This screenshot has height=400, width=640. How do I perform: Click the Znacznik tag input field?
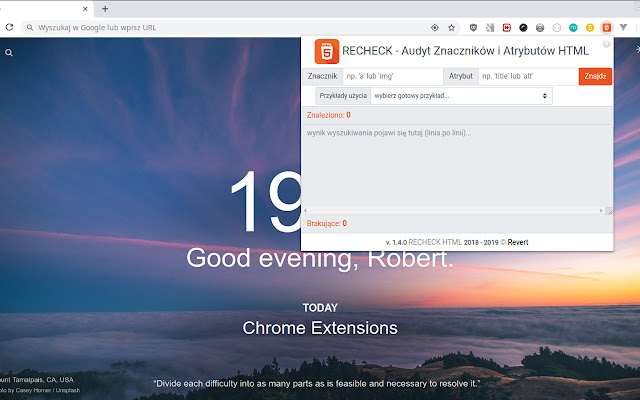tap(390, 76)
